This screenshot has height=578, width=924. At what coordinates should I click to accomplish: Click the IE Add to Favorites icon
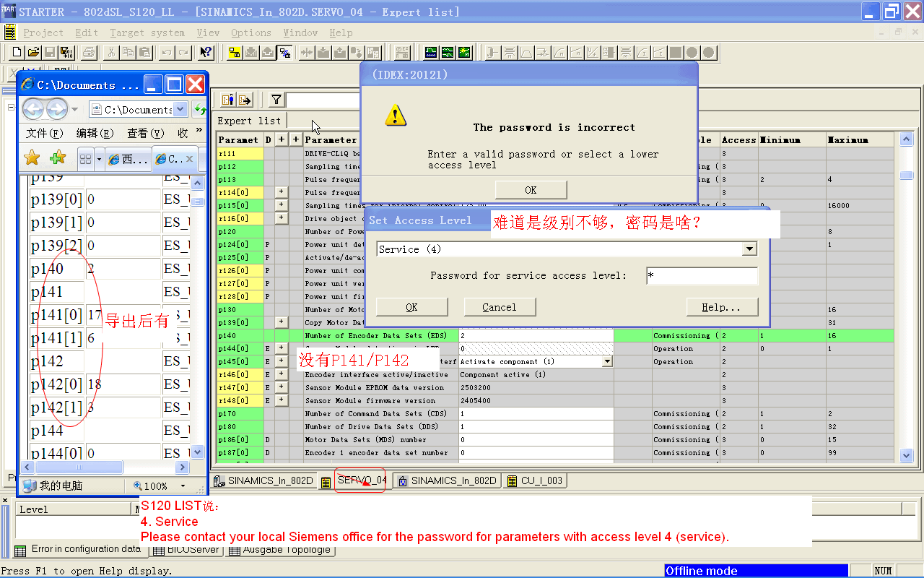coord(57,158)
